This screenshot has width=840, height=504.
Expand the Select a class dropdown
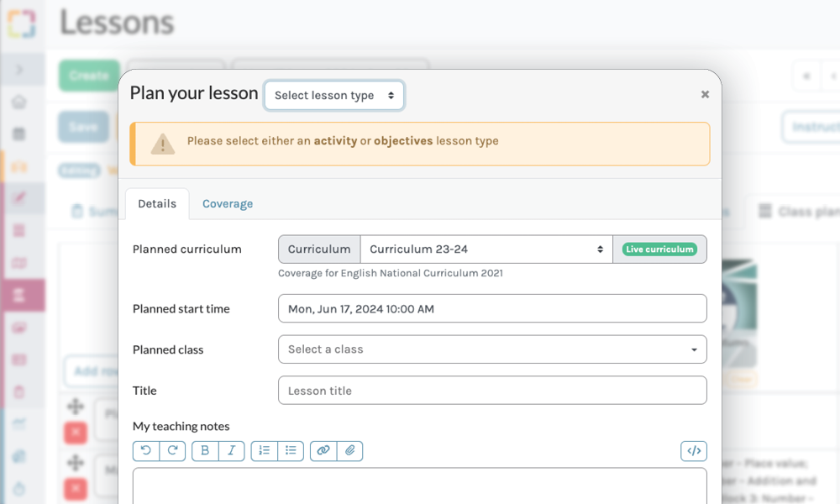point(492,349)
